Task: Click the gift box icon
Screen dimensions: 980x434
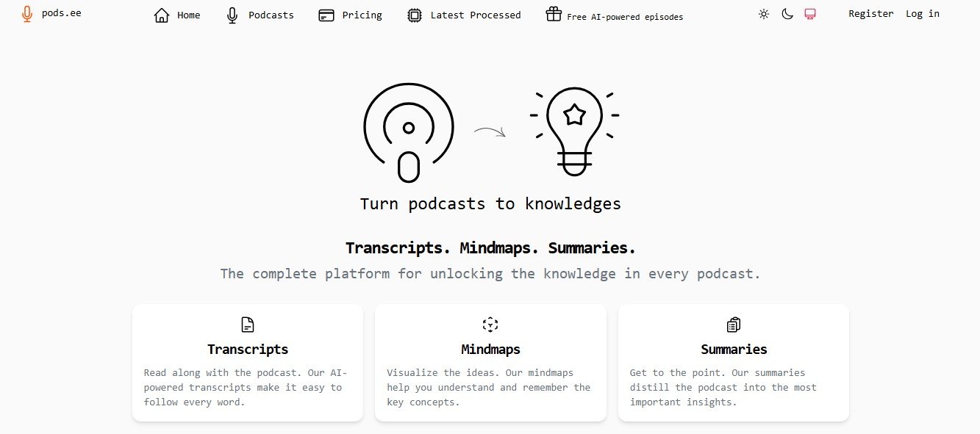Action: coord(554,14)
